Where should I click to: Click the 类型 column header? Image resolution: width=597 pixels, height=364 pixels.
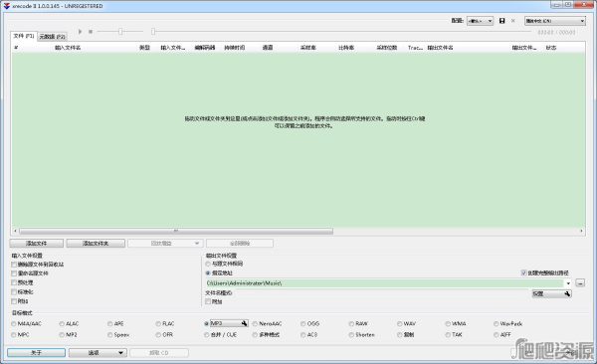[144, 48]
